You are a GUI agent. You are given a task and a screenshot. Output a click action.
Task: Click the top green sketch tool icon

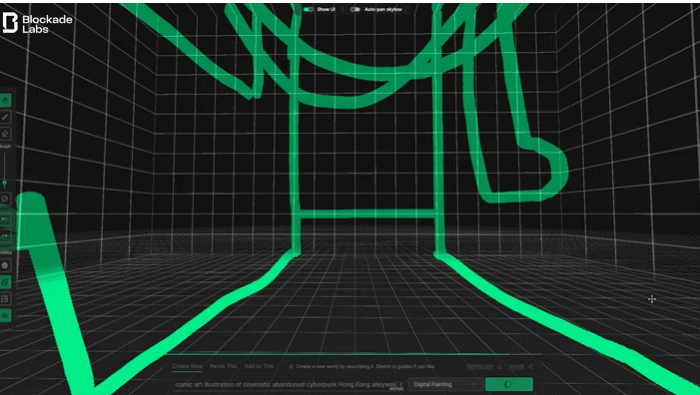coord(5,100)
